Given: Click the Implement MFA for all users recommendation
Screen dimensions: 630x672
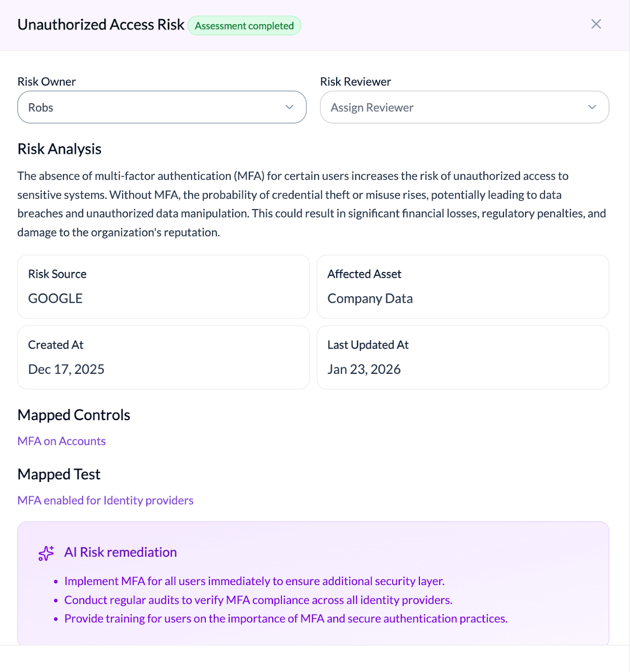Looking at the screenshot, I should pyautogui.click(x=254, y=581).
